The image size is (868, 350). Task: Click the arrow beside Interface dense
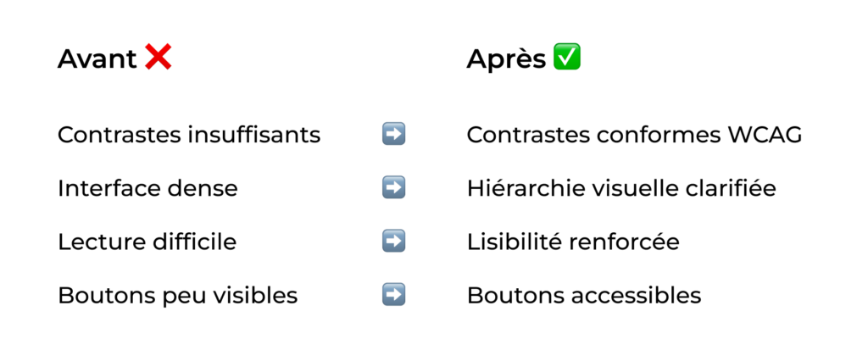[393, 187]
